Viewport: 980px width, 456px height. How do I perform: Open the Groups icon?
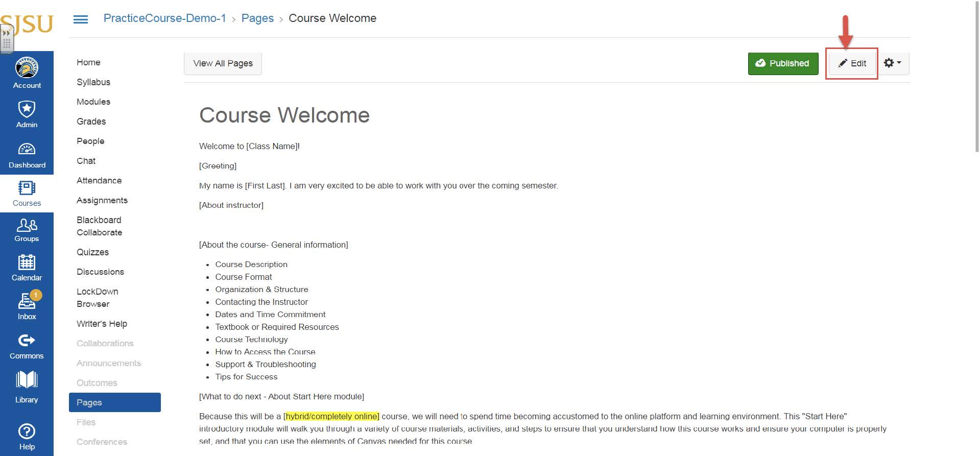27,225
